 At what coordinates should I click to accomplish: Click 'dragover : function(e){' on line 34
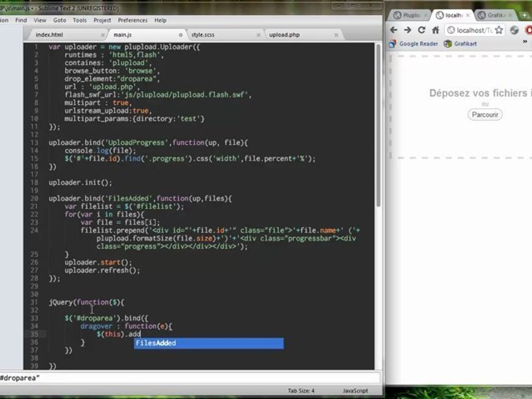pos(126,326)
